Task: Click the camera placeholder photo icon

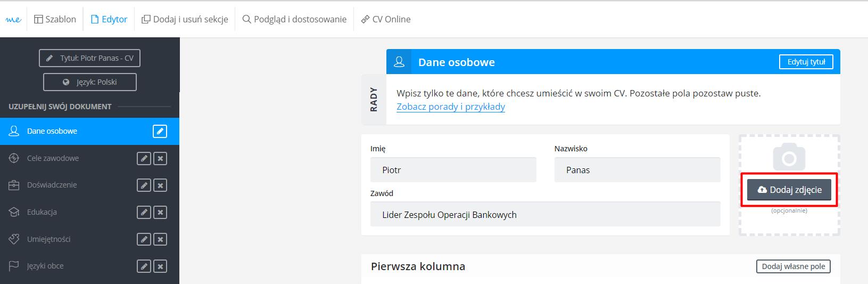Action: [x=789, y=157]
